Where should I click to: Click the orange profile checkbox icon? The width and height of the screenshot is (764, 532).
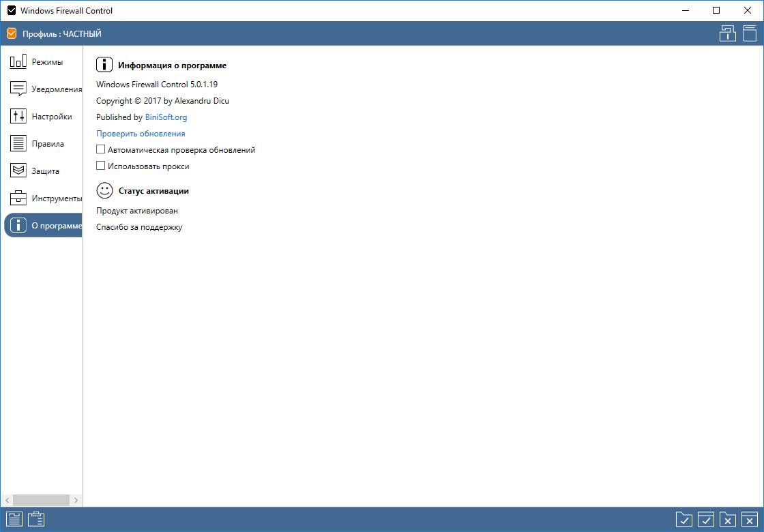coord(12,33)
